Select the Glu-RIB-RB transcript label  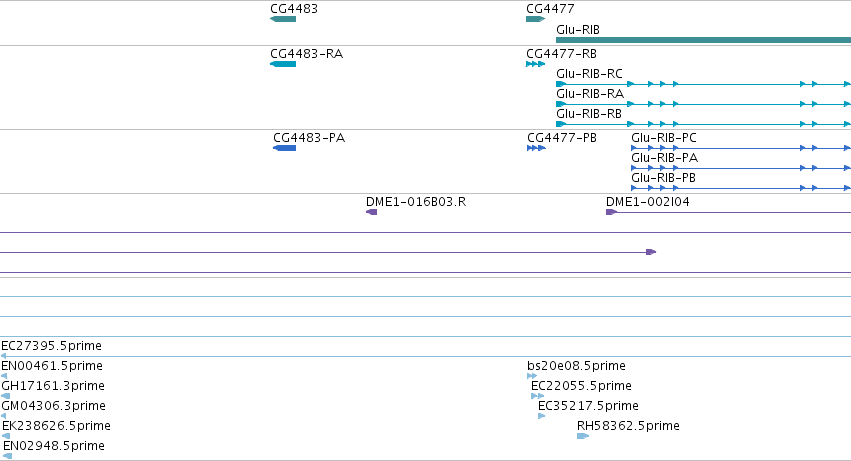pos(589,114)
